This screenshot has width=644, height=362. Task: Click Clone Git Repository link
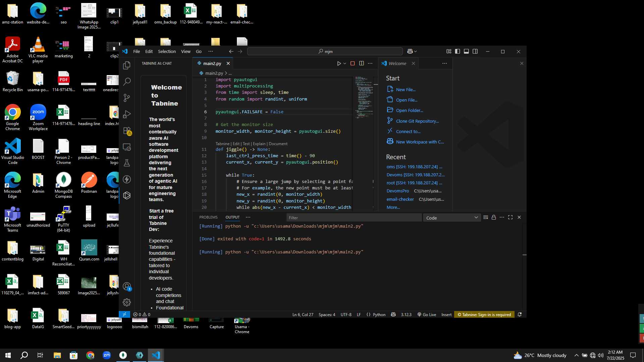417,121
